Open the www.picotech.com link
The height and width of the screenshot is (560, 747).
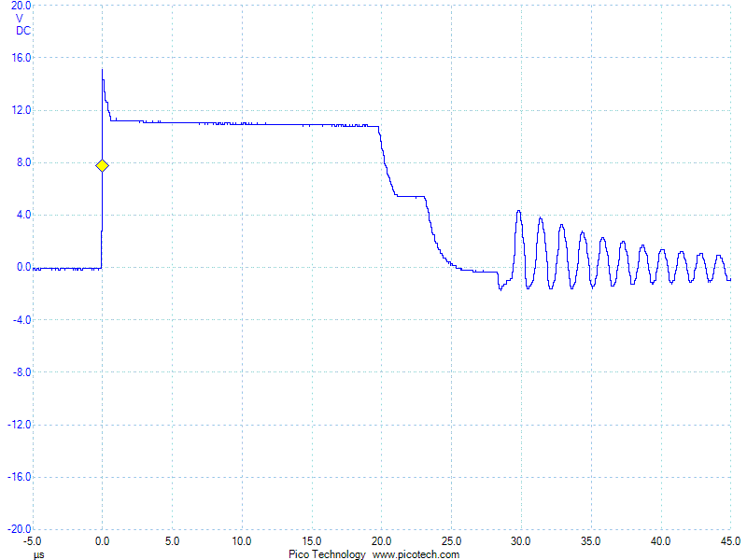[x=416, y=554]
